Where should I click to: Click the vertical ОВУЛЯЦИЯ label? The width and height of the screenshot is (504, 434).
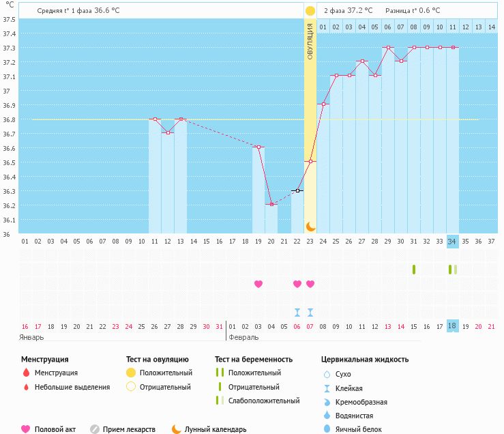(x=310, y=41)
